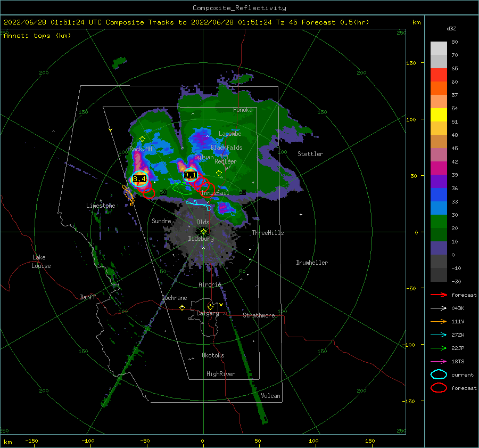Select the orange 111V arrow in legend
Screen dimensions: 479x448
click(439, 321)
